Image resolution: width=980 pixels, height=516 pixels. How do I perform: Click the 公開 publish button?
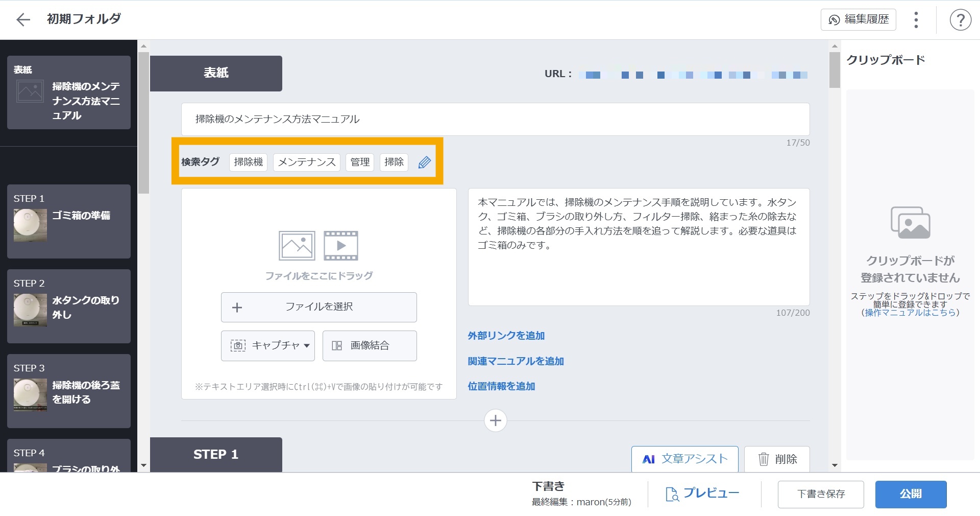point(911,494)
